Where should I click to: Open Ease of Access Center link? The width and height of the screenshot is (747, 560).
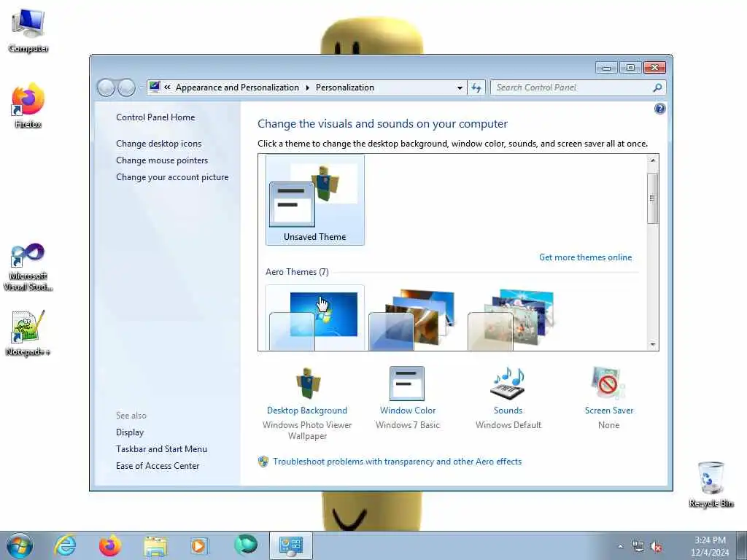[x=158, y=465]
